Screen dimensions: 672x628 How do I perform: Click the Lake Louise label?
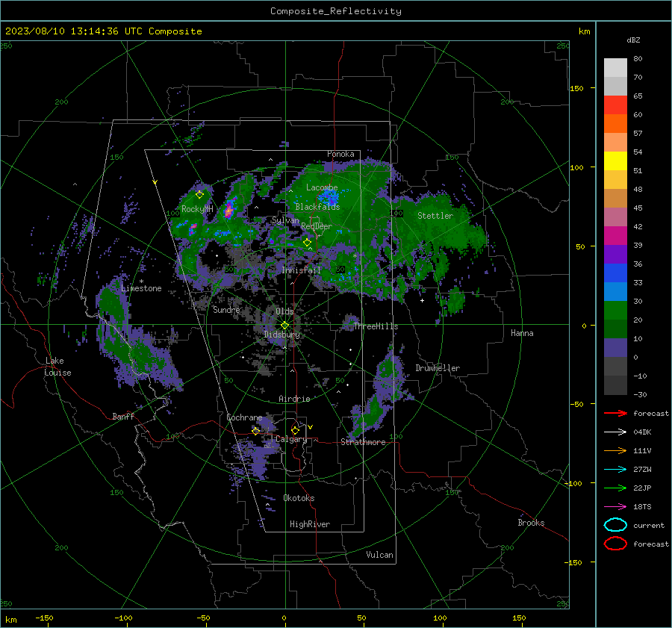[58, 367]
